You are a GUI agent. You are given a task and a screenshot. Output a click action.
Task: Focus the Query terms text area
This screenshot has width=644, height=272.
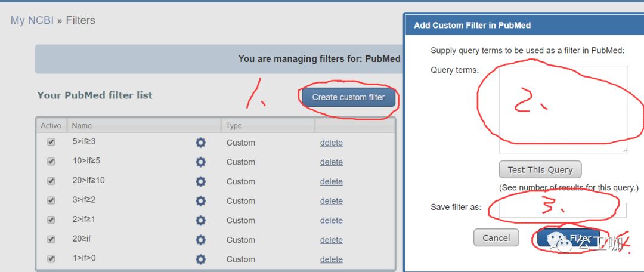tap(563, 109)
